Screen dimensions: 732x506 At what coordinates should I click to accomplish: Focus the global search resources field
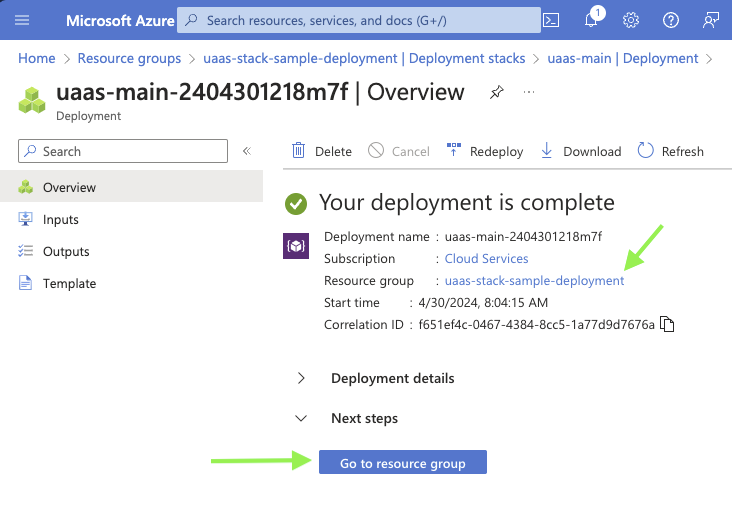point(359,20)
